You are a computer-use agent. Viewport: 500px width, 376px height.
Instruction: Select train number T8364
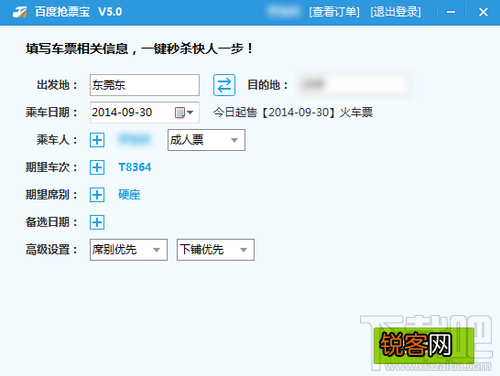pyautogui.click(x=135, y=167)
